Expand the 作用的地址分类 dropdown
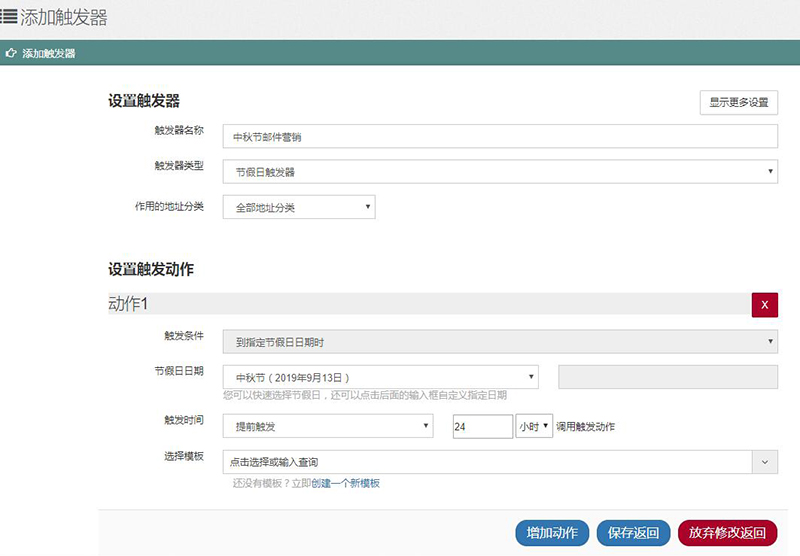 [298, 207]
